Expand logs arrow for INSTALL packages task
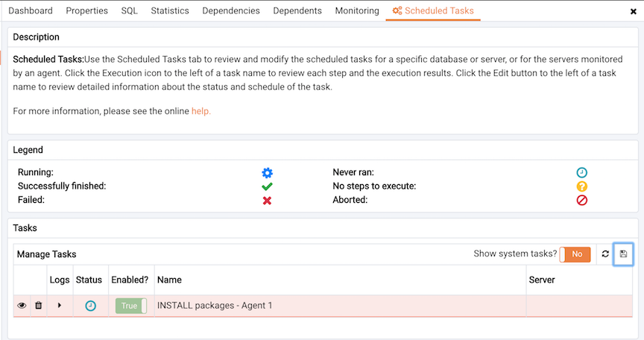This screenshot has height=340, width=644. pyautogui.click(x=60, y=306)
